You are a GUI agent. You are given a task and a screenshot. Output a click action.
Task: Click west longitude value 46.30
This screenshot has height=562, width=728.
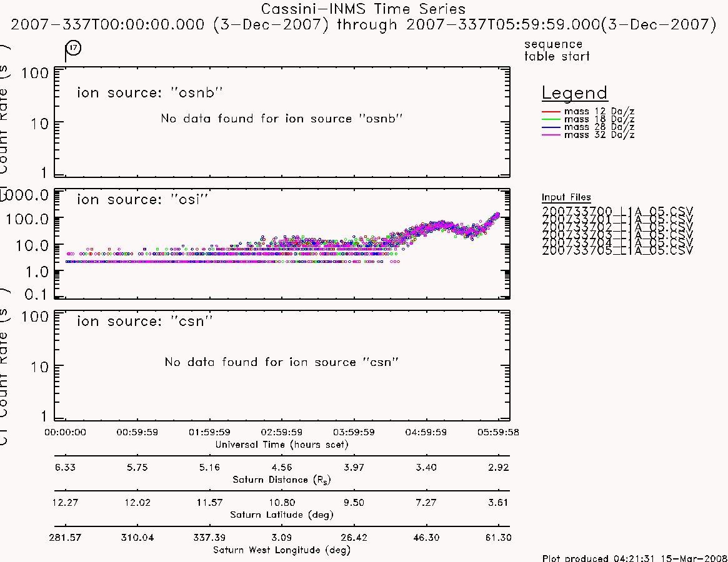click(x=426, y=538)
